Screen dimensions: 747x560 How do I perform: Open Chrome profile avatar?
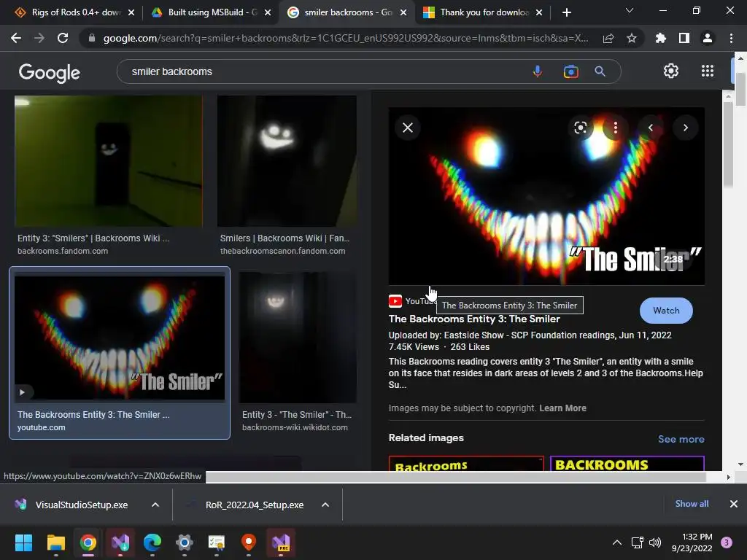coord(708,38)
